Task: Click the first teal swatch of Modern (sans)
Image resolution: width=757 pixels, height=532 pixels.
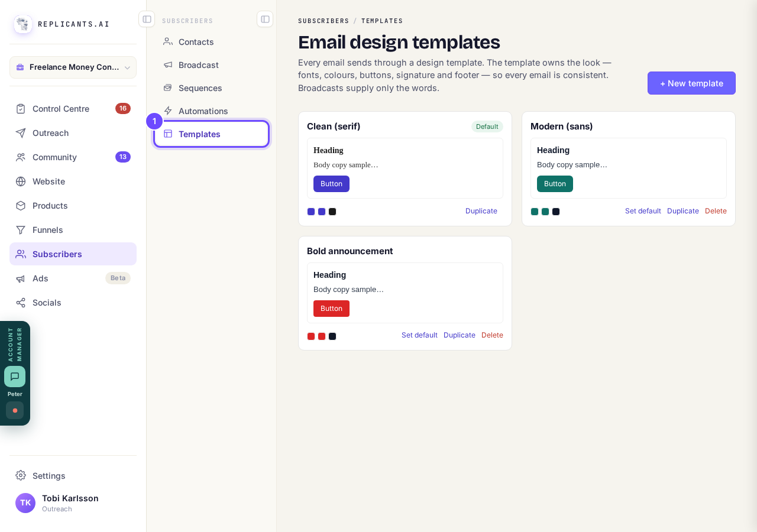Action: point(535,212)
